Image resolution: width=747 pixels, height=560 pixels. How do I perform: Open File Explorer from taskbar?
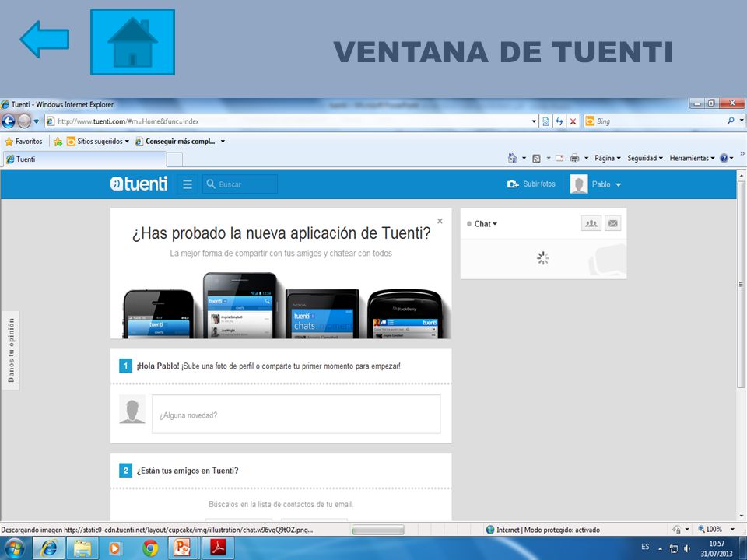coord(82,548)
